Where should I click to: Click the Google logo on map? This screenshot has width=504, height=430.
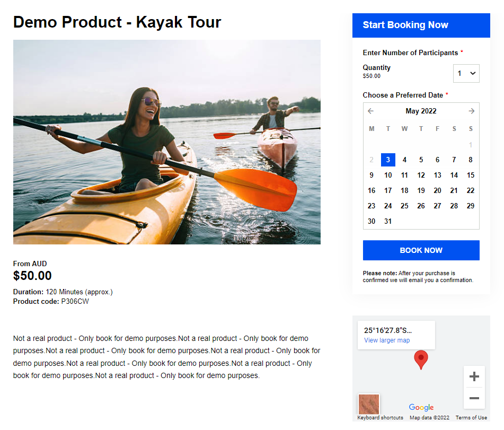point(421,407)
